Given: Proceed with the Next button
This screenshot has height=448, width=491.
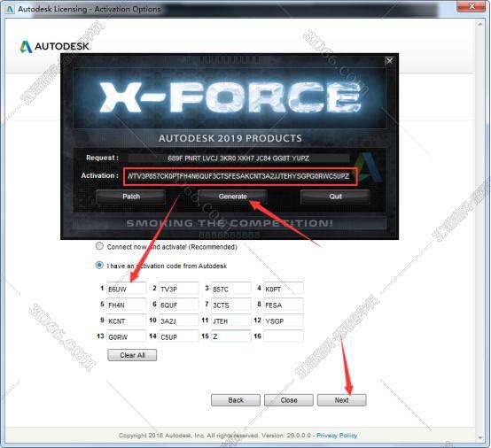Looking at the screenshot, I should 341,400.
